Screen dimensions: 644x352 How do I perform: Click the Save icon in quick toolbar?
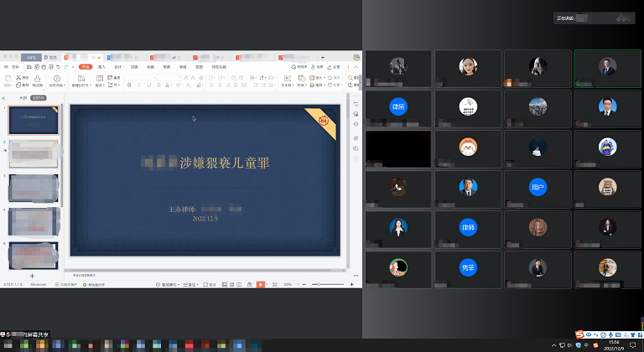coord(31,66)
